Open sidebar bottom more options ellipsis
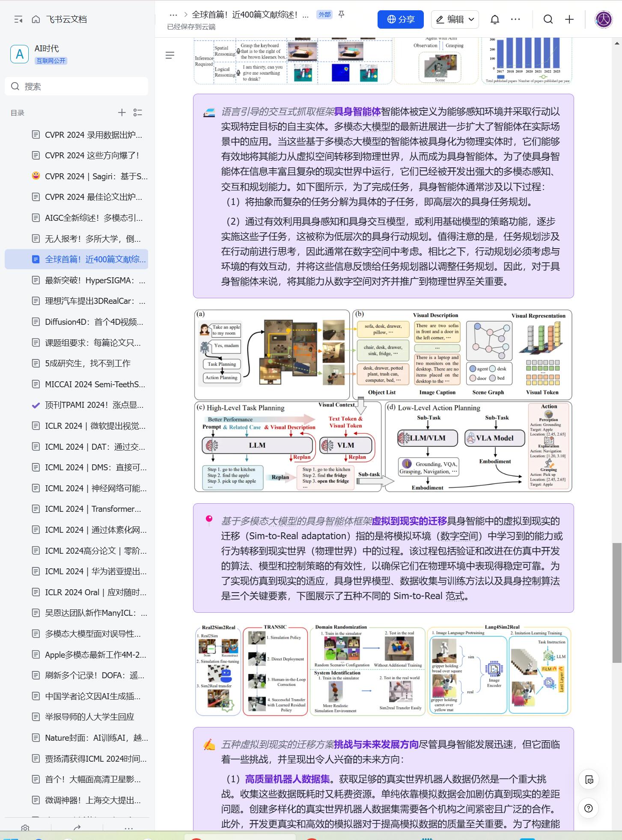This screenshot has width=622, height=840. [128, 828]
